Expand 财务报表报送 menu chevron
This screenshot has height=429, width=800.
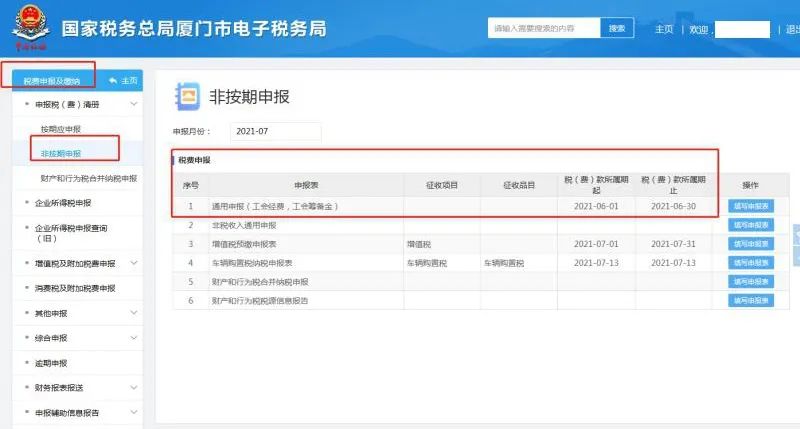[x=134, y=388]
